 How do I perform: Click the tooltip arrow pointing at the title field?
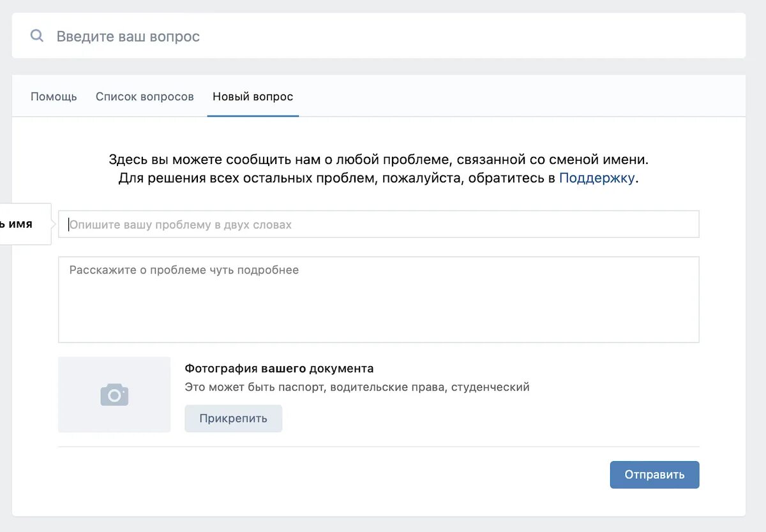click(x=54, y=224)
